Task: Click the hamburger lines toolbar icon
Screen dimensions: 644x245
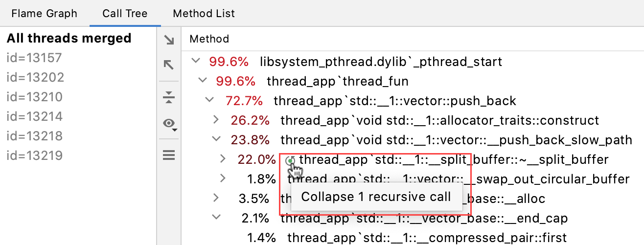Action: tap(169, 156)
